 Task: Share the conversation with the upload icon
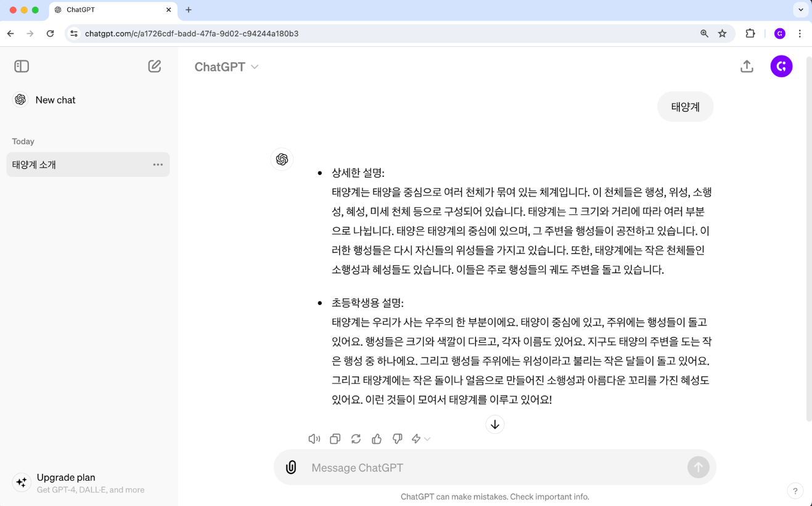pos(747,67)
